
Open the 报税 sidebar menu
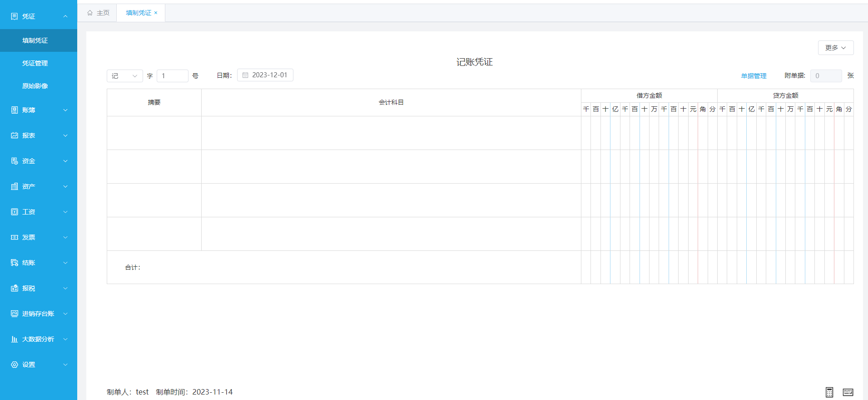[39, 288]
